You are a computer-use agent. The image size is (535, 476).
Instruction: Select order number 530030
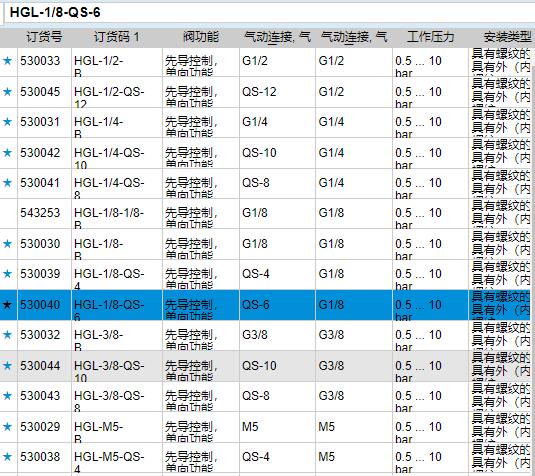[x=40, y=244]
